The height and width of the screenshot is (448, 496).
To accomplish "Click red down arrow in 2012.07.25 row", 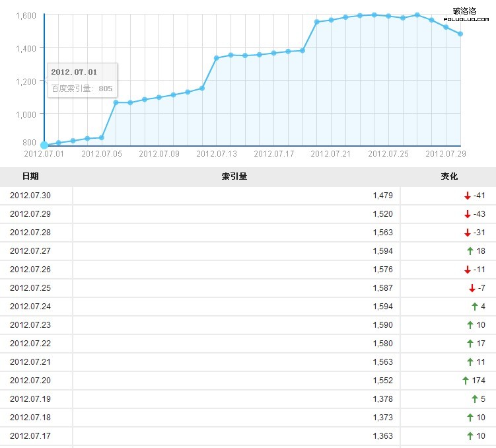I will 472,288.
